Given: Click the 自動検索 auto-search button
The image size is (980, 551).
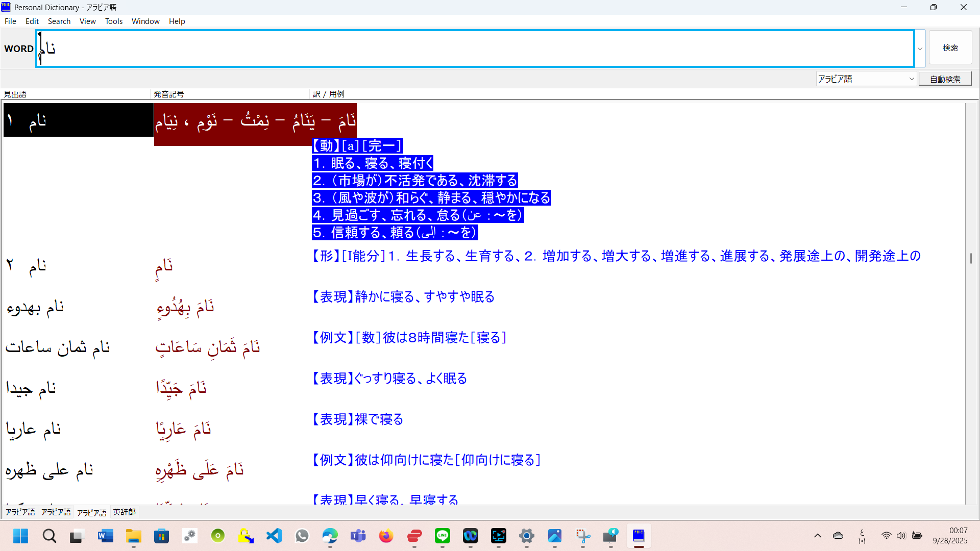Looking at the screenshot, I should click(945, 79).
